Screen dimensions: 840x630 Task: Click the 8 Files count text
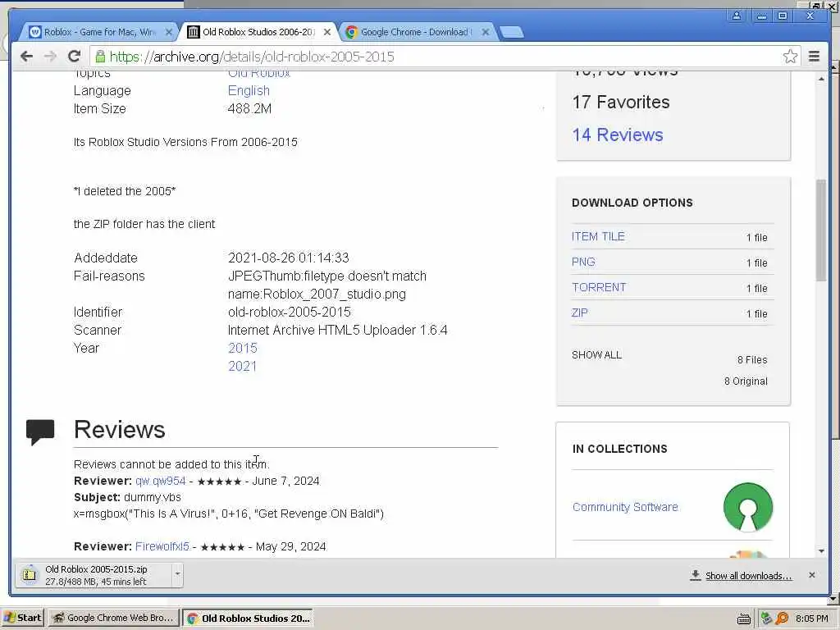(752, 360)
